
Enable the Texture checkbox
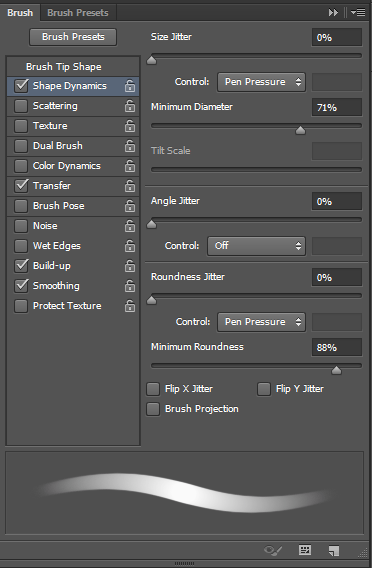click(x=21, y=126)
